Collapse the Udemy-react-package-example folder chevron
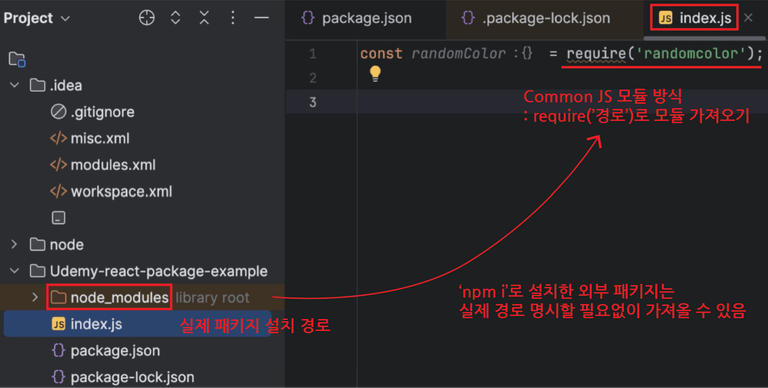The width and height of the screenshot is (768, 388). pos(15,270)
